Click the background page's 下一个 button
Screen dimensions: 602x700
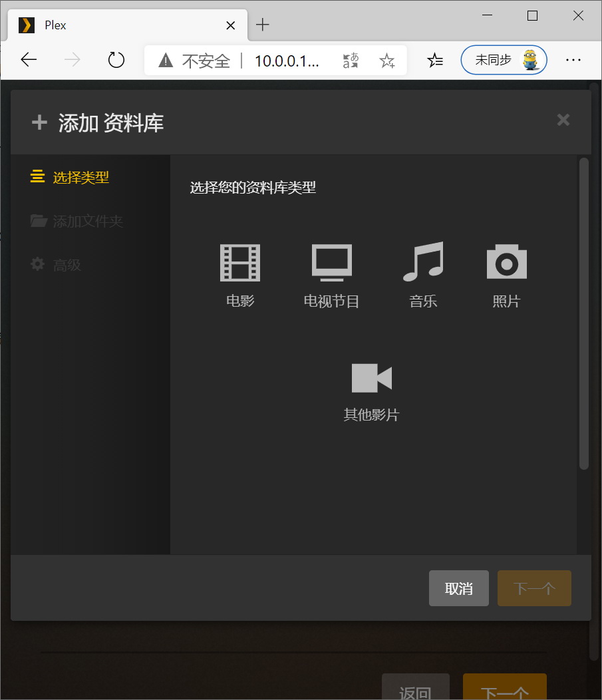[505, 687]
